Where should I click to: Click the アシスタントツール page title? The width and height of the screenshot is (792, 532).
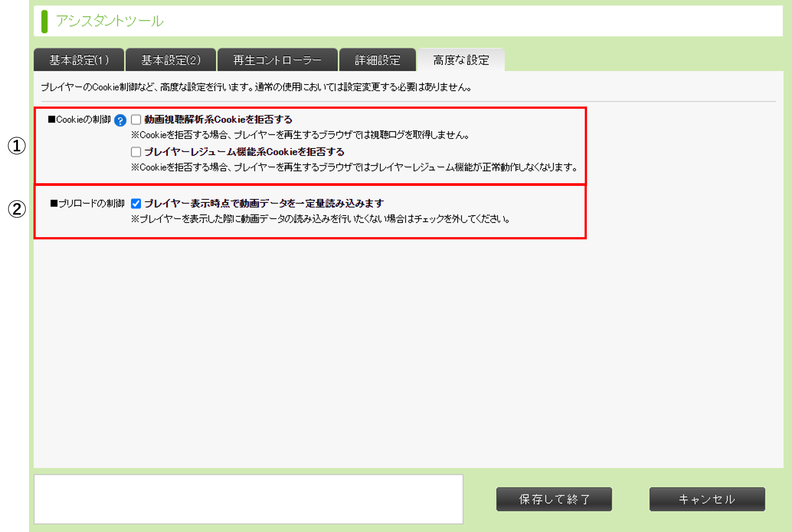tap(109, 21)
